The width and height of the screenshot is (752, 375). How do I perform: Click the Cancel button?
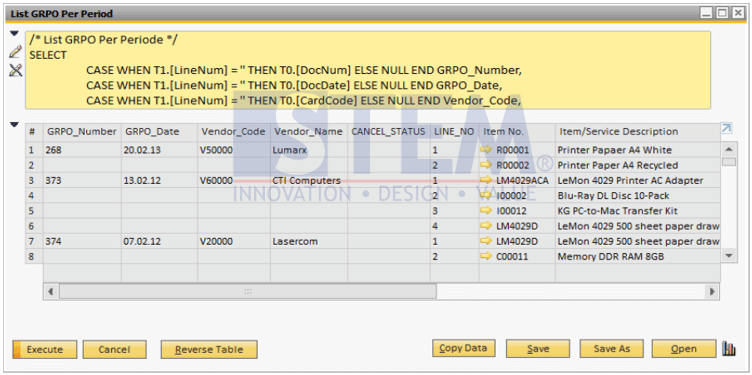[114, 350]
